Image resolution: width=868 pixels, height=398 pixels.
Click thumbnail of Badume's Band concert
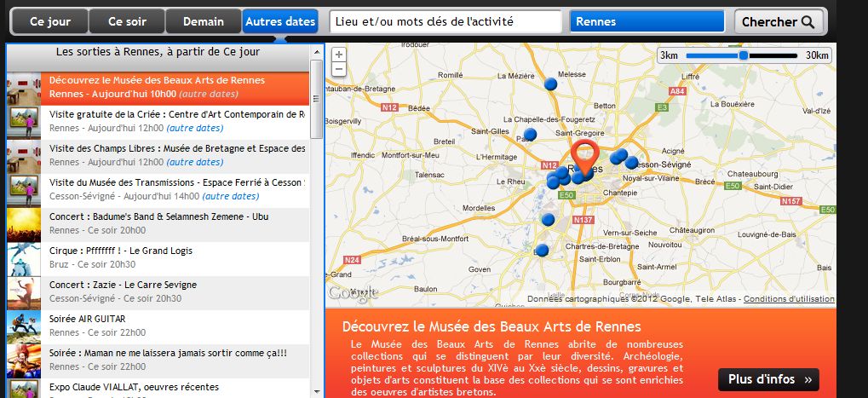24,225
